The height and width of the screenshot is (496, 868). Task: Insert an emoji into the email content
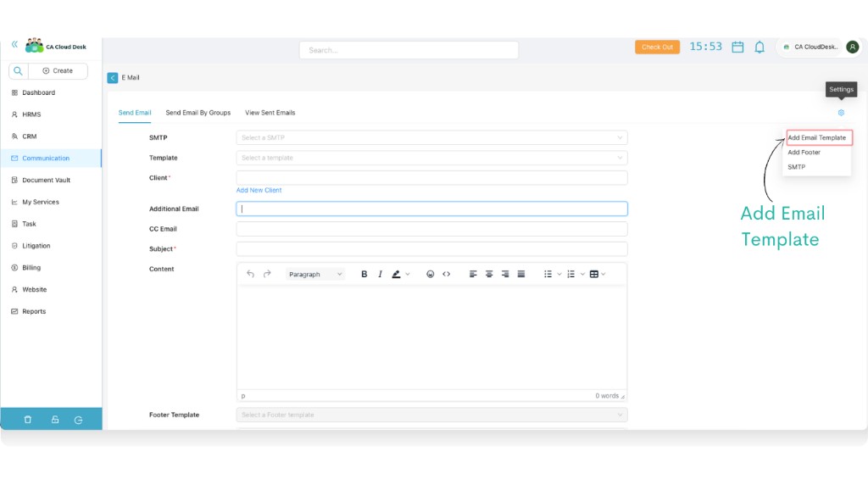(x=431, y=273)
